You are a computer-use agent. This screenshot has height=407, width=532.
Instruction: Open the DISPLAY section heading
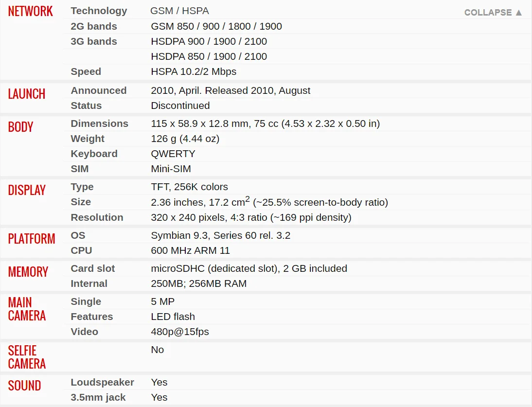[x=27, y=190]
